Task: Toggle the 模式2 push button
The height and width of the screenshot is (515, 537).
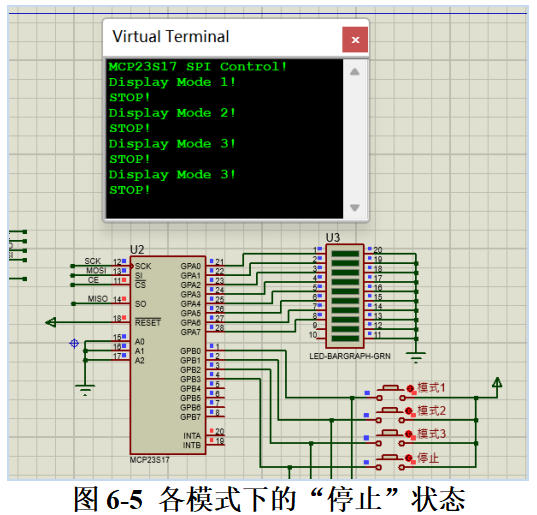Action: (390, 415)
